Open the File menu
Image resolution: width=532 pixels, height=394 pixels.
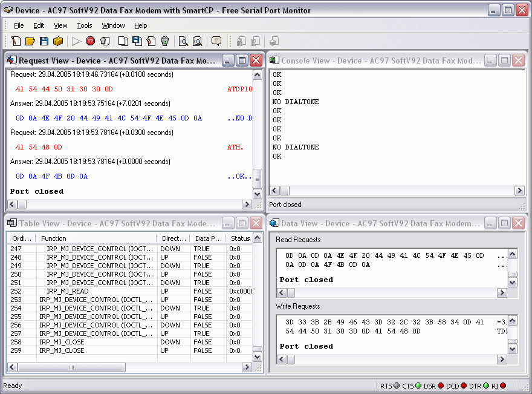19,25
